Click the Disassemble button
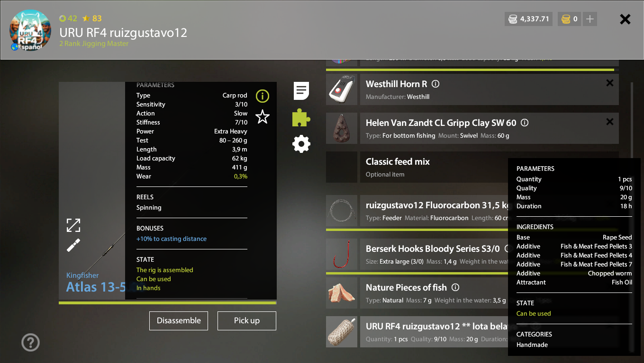This screenshot has width=644, height=363. tap(179, 320)
